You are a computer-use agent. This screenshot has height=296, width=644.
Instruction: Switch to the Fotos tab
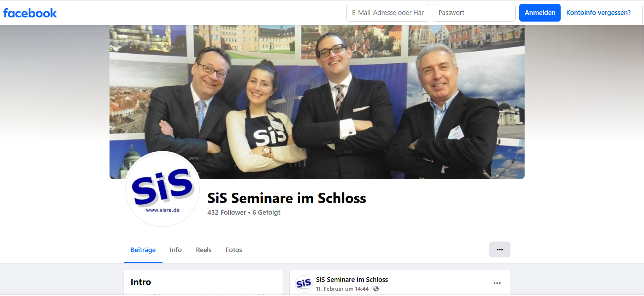pos(234,250)
